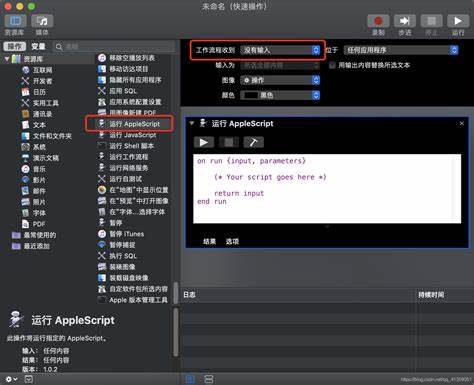This screenshot has height=385, width=474.
Task: Click the 停止 stop toolbar button
Action: [431, 21]
